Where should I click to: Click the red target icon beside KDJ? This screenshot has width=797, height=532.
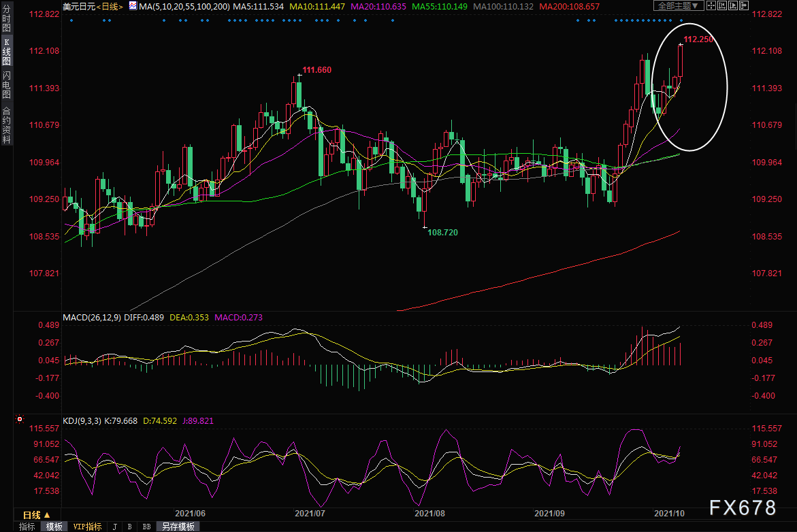[20, 420]
